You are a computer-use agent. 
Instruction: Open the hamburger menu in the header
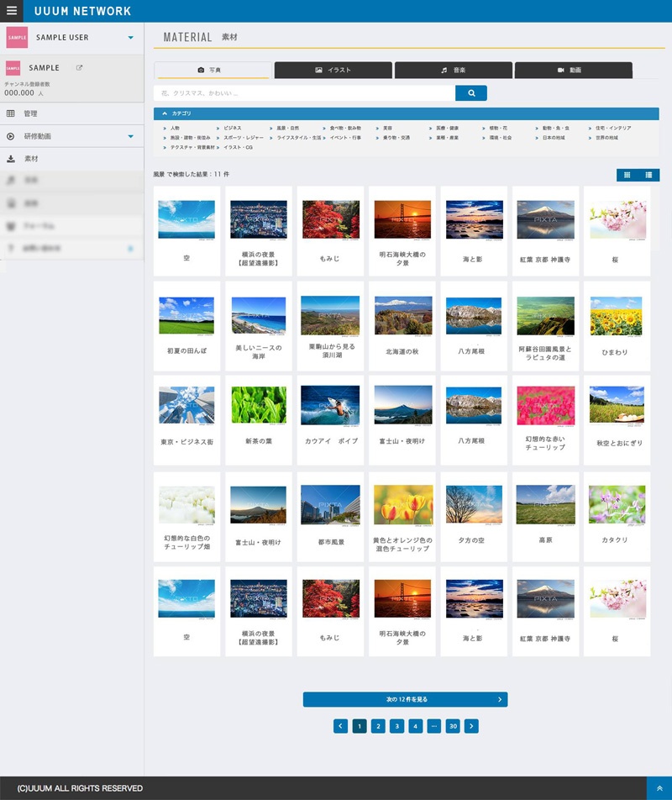point(12,11)
